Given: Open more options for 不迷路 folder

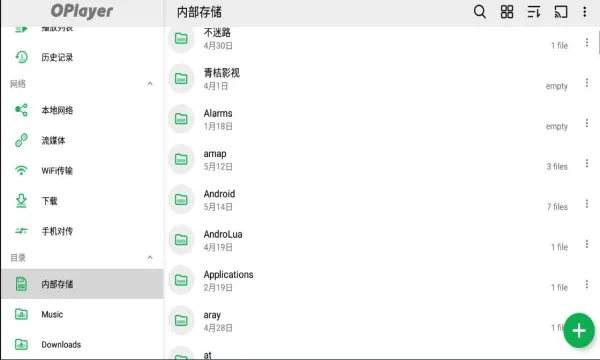Looking at the screenshot, I should (x=587, y=42).
